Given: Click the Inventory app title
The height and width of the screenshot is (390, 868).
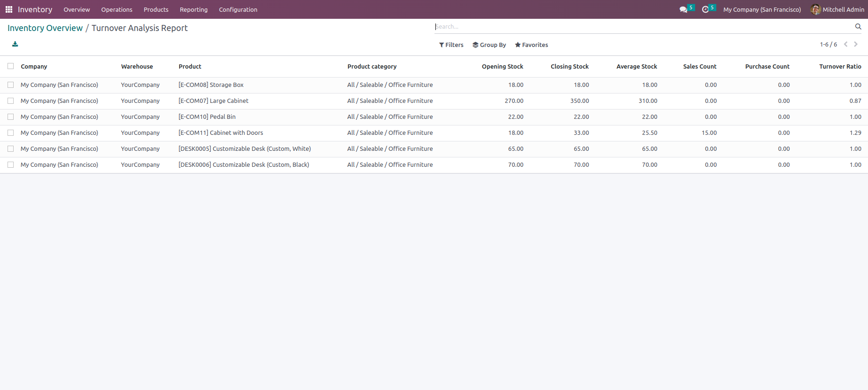Looking at the screenshot, I should [x=35, y=9].
